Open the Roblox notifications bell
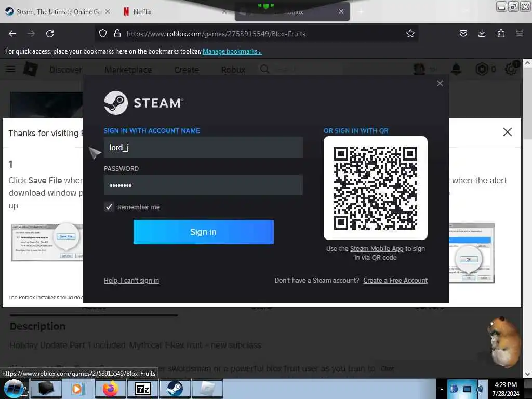The width and height of the screenshot is (532, 399). click(x=456, y=69)
